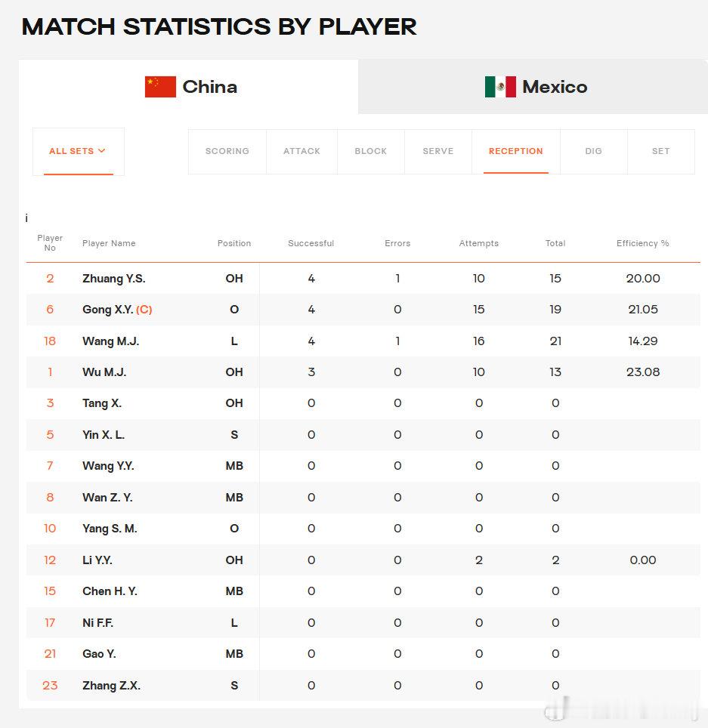Screen dimensions: 708x728
Task: Go to the SET tab
Action: (660, 151)
